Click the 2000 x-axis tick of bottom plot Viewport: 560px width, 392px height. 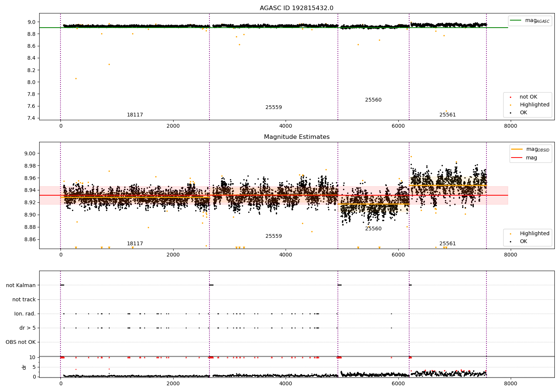coord(173,384)
